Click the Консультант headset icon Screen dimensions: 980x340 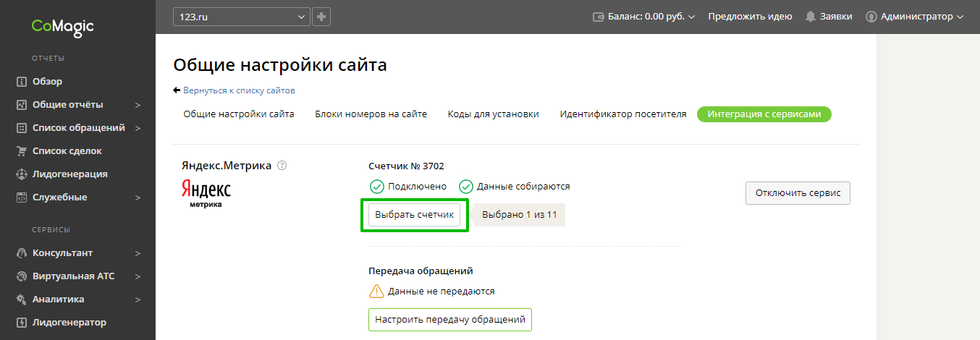click(x=22, y=253)
